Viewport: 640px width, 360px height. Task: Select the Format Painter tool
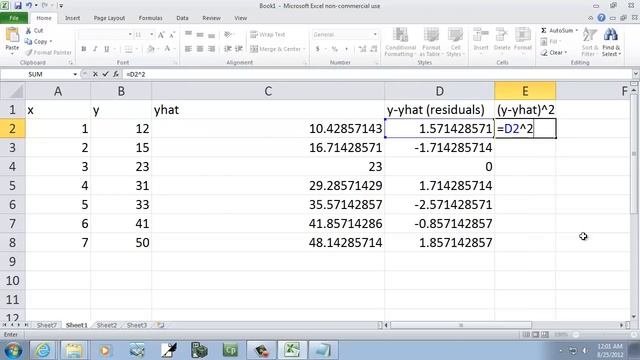[48, 53]
